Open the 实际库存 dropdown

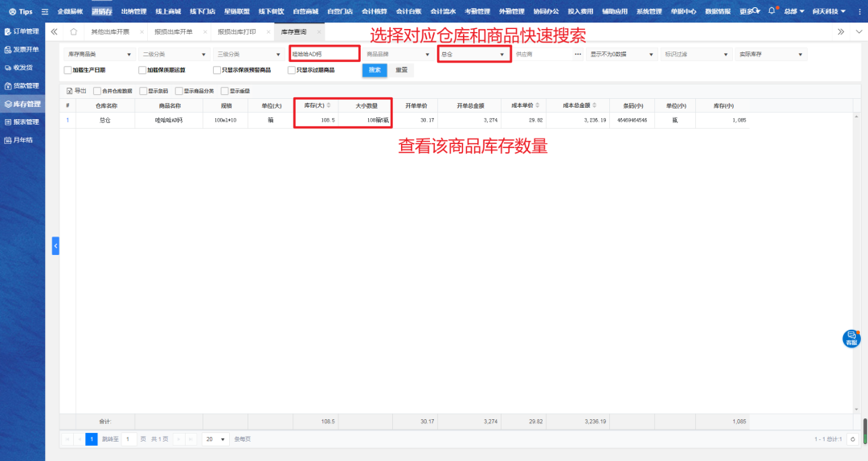point(771,55)
